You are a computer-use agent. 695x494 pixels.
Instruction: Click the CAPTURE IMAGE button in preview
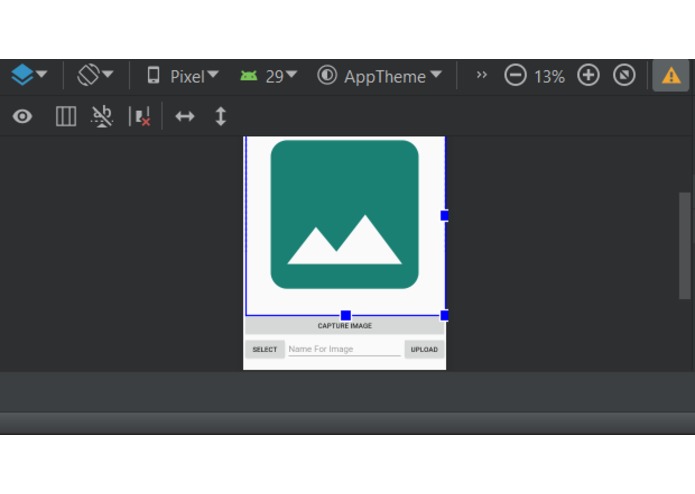click(x=344, y=326)
